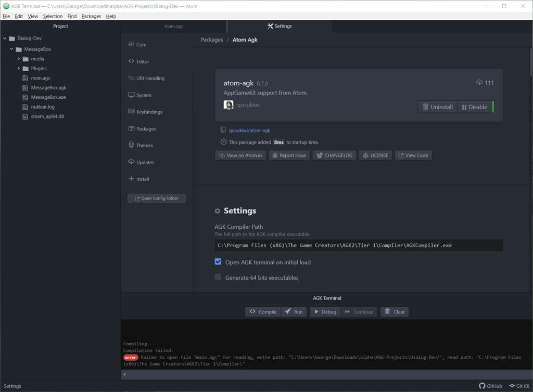Click the Project panel header

60,26
